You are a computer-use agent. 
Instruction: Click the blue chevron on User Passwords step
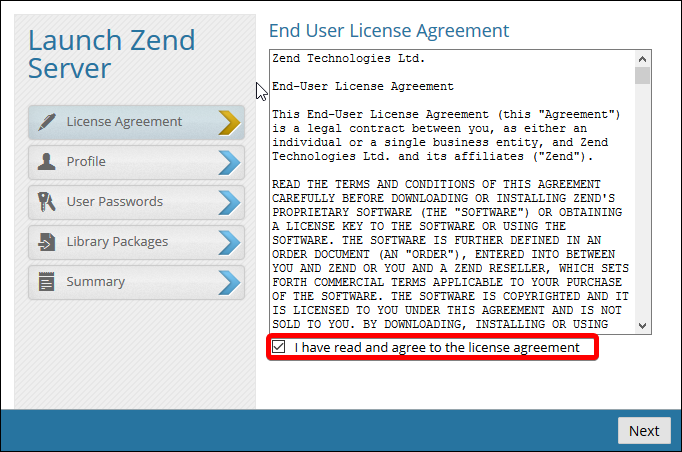(x=229, y=202)
